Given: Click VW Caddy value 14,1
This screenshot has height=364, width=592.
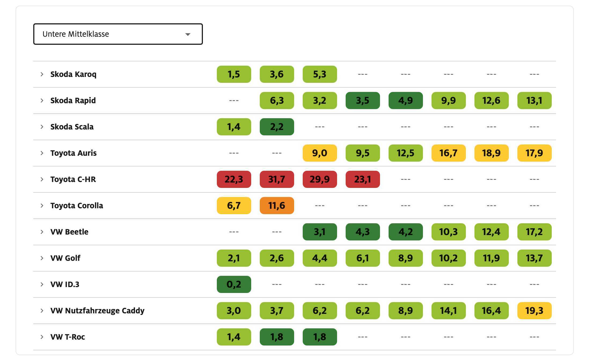Looking at the screenshot, I should pos(449,311).
